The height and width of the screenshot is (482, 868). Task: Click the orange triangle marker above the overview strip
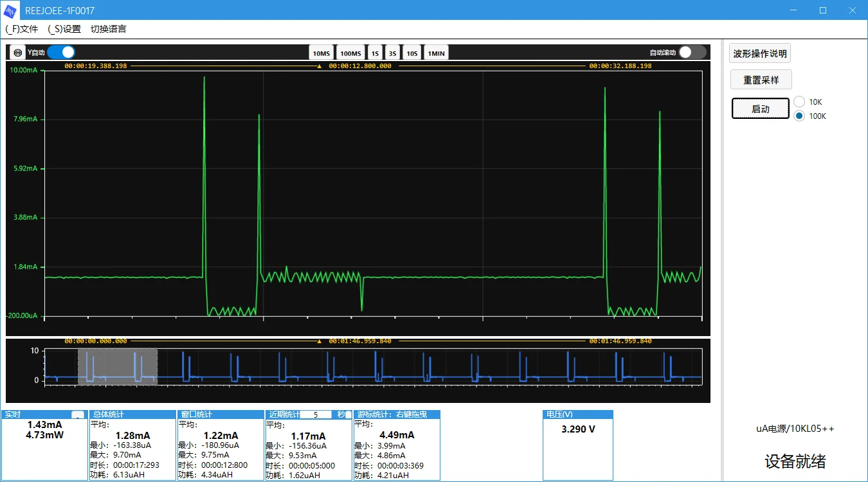[320, 341]
